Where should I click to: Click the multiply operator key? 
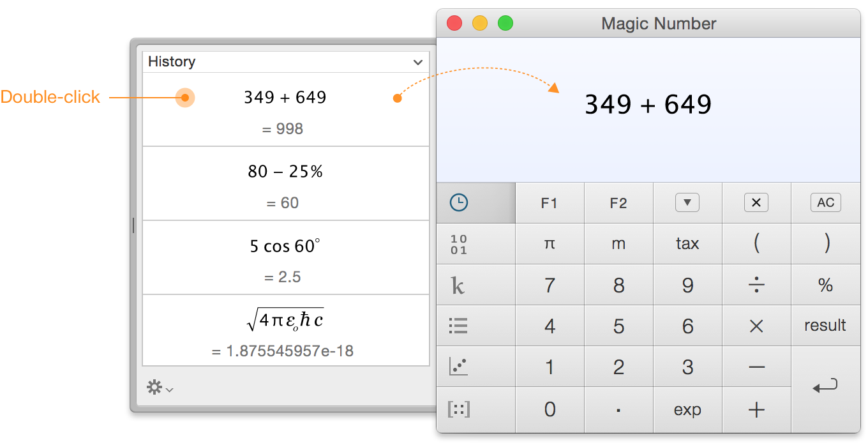pyautogui.click(x=756, y=326)
